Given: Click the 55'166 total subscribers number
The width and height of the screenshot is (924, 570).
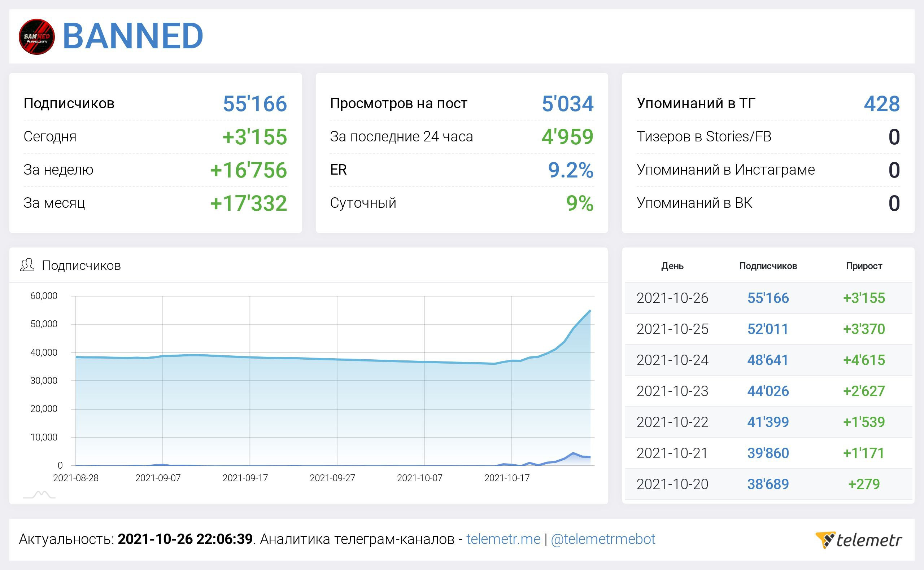Looking at the screenshot, I should (254, 104).
